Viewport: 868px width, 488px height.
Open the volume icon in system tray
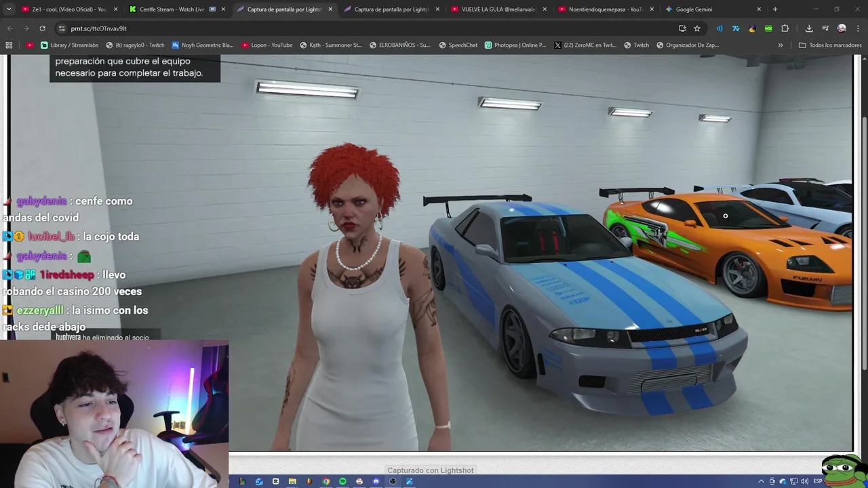(804, 481)
